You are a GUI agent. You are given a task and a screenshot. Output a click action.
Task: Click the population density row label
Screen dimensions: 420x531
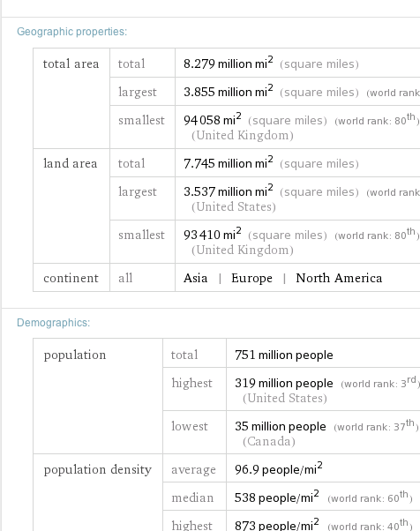98,470
